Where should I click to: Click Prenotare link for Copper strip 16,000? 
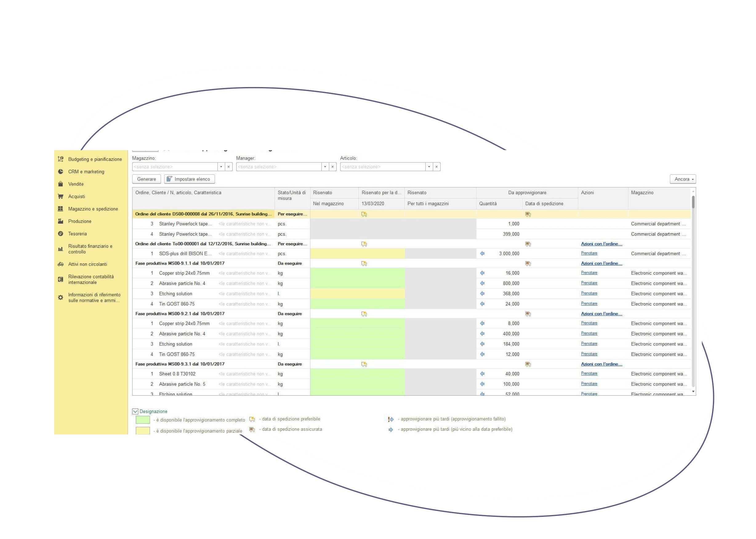[x=589, y=273]
